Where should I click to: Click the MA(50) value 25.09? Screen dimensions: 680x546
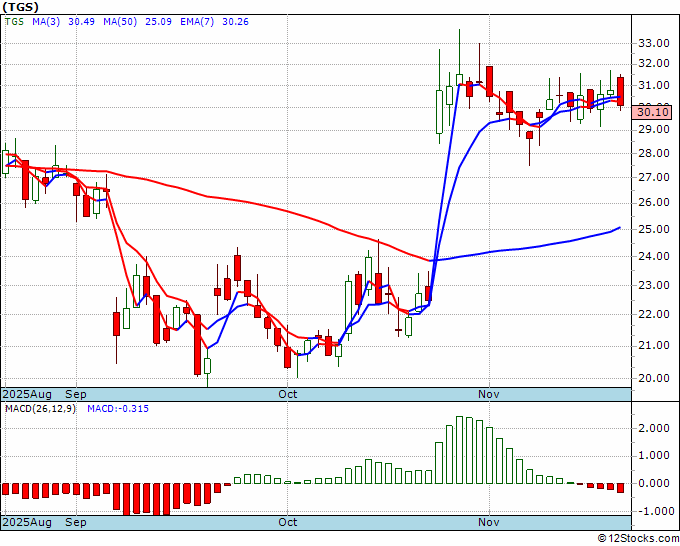tap(158, 22)
